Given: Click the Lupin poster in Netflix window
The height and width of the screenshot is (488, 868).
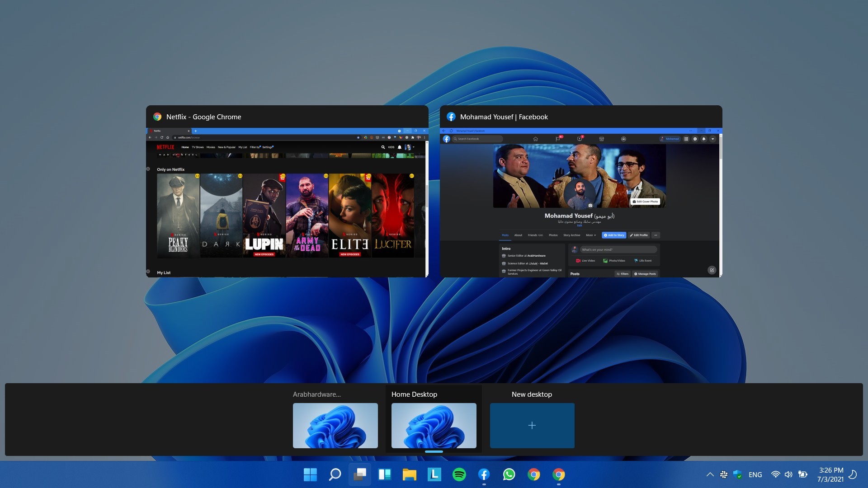Looking at the screenshot, I should tap(264, 216).
